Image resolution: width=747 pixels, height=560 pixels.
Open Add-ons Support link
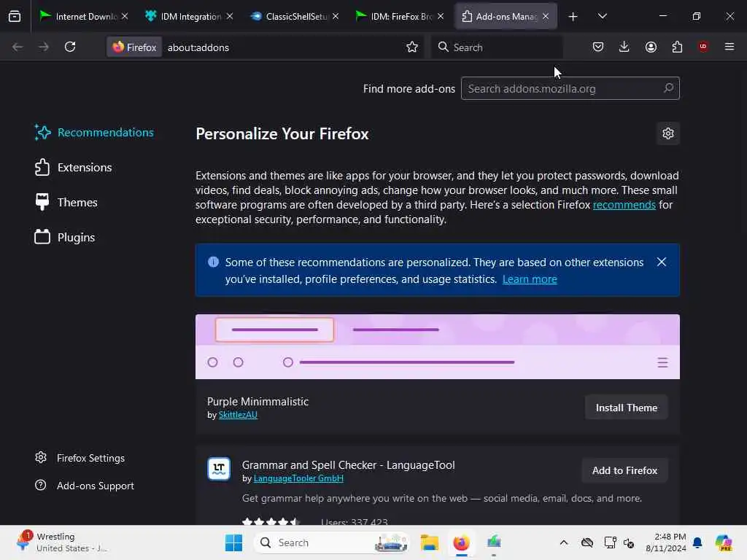(x=85, y=486)
